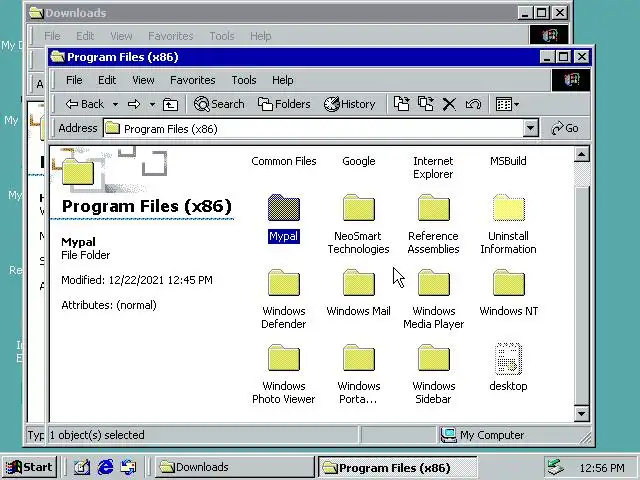This screenshot has height=480, width=640.
Task: Click the system tray network icon
Action: pyautogui.click(x=556, y=467)
